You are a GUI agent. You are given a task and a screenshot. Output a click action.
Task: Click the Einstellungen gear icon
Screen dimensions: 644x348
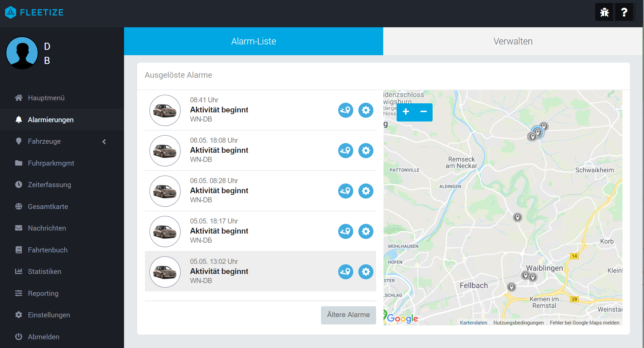19,315
